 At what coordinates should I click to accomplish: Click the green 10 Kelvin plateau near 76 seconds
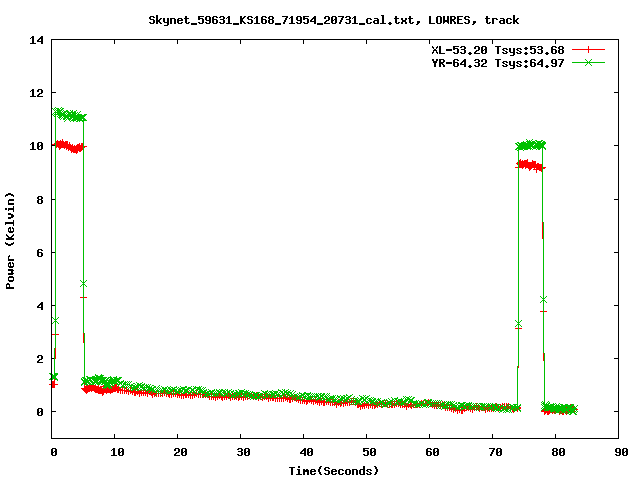(x=531, y=145)
